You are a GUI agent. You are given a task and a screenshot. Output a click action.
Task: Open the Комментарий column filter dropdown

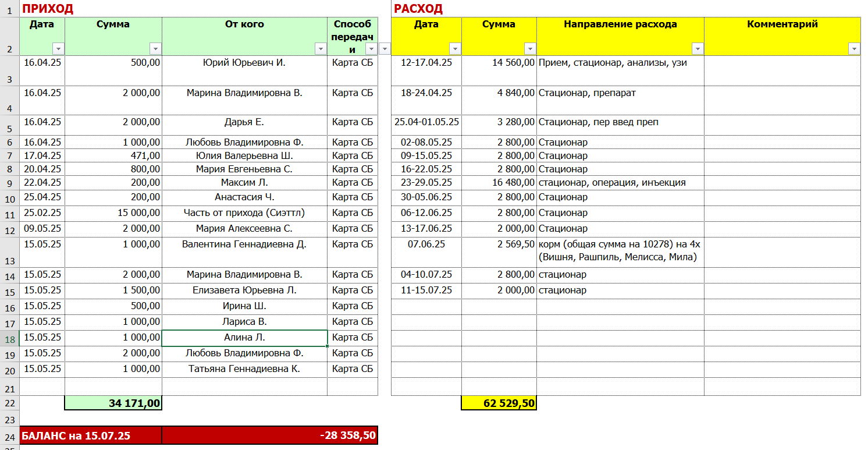853,49
